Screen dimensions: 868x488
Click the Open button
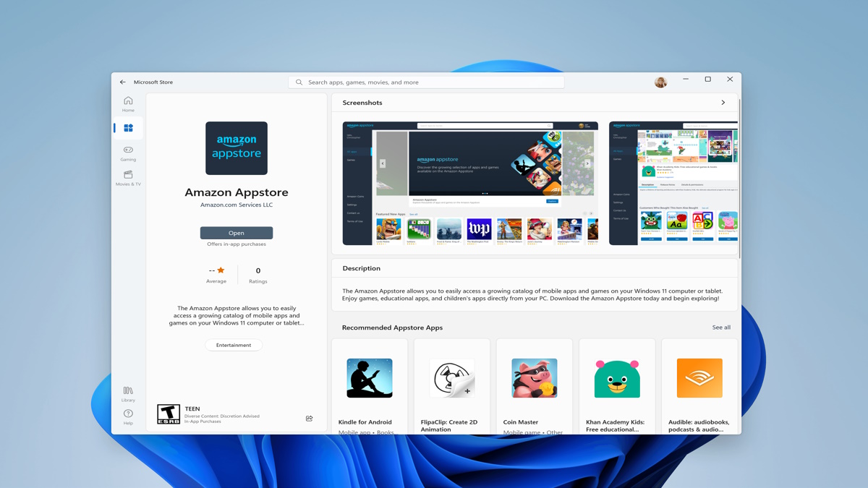tap(237, 233)
